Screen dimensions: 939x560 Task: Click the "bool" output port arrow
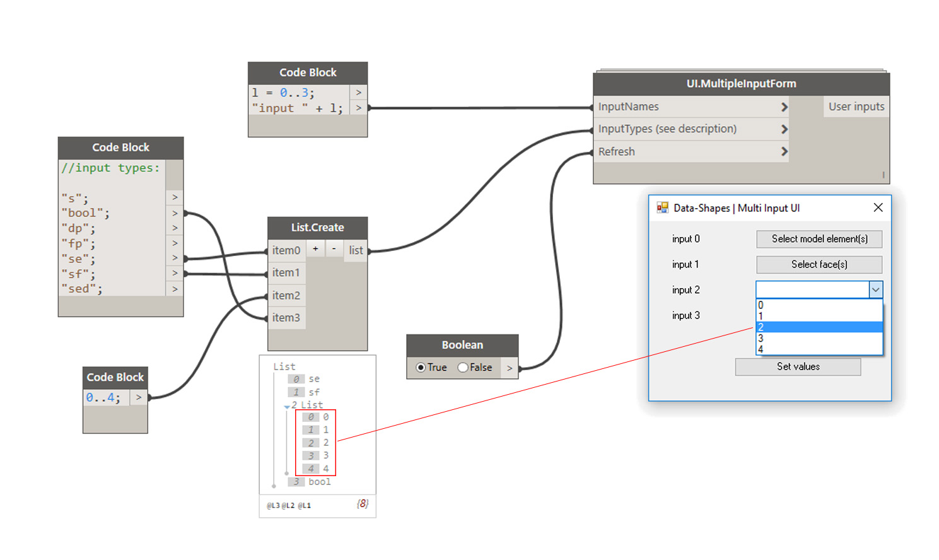tap(175, 213)
